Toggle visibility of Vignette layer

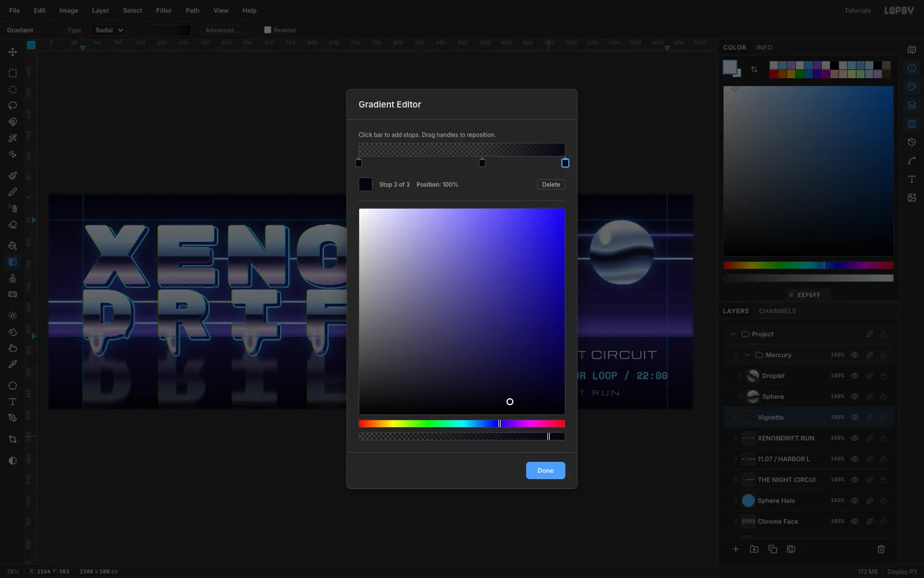click(x=855, y=417)
